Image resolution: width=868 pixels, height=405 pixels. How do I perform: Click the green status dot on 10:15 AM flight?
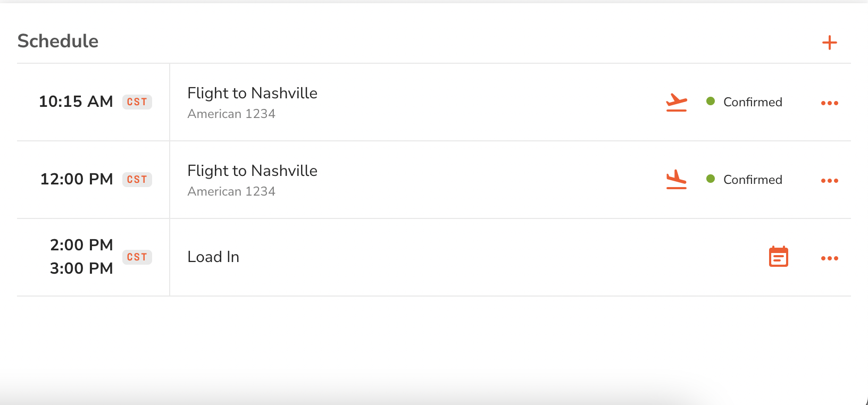(x=710, y=101)
